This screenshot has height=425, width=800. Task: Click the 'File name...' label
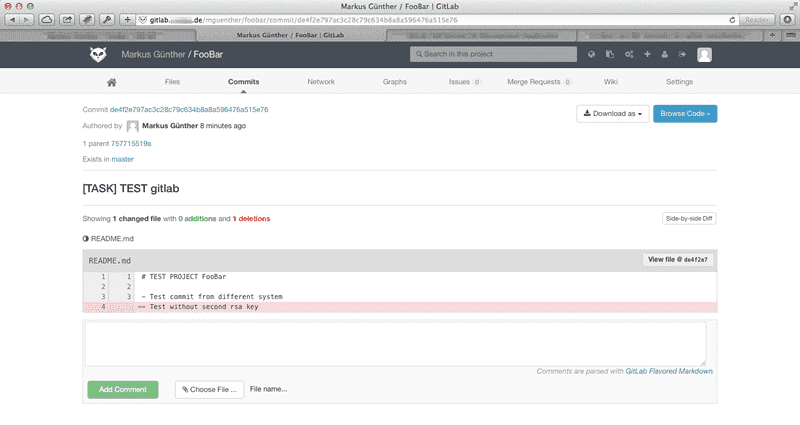(268, 389)
